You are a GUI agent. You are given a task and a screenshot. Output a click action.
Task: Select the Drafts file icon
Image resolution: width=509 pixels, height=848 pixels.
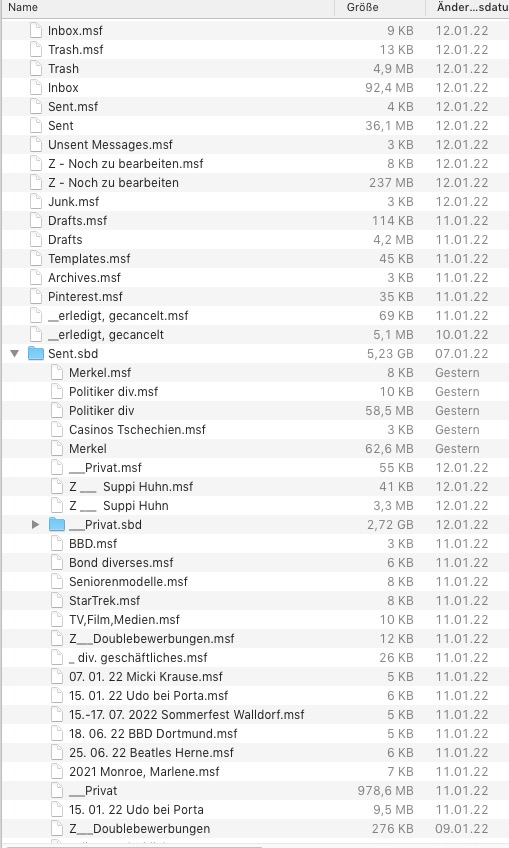[x=36, y=240]
